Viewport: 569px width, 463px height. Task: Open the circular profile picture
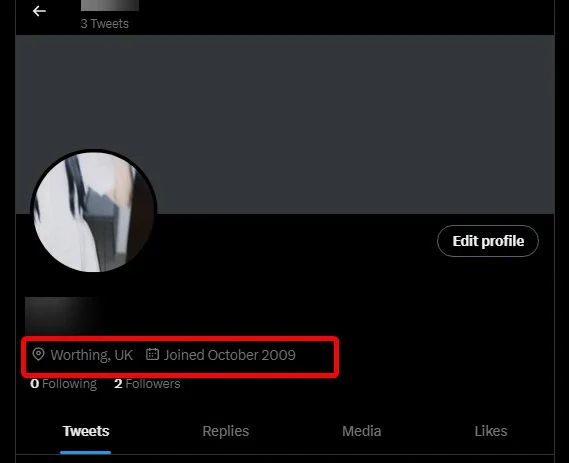point(94,211)
